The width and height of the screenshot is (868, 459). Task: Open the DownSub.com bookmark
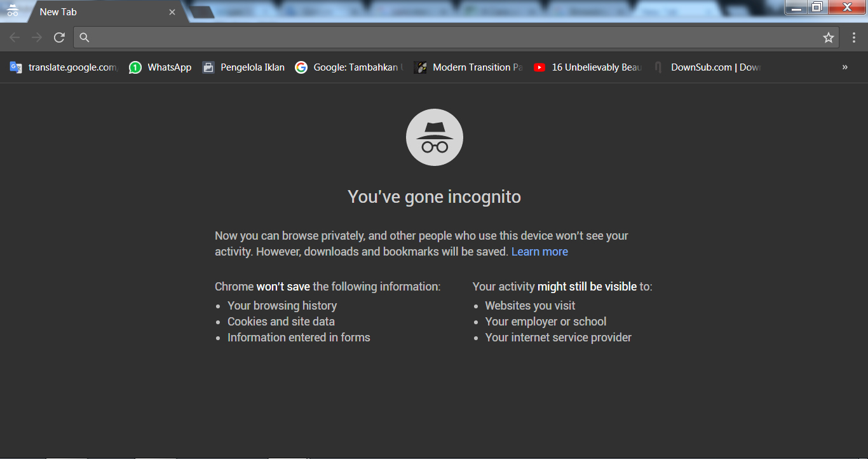tap(707, 67)
